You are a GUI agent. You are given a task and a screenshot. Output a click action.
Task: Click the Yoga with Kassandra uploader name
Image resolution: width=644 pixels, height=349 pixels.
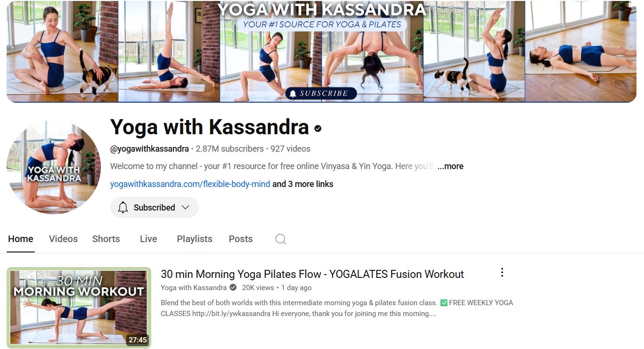tap(194, 288)
